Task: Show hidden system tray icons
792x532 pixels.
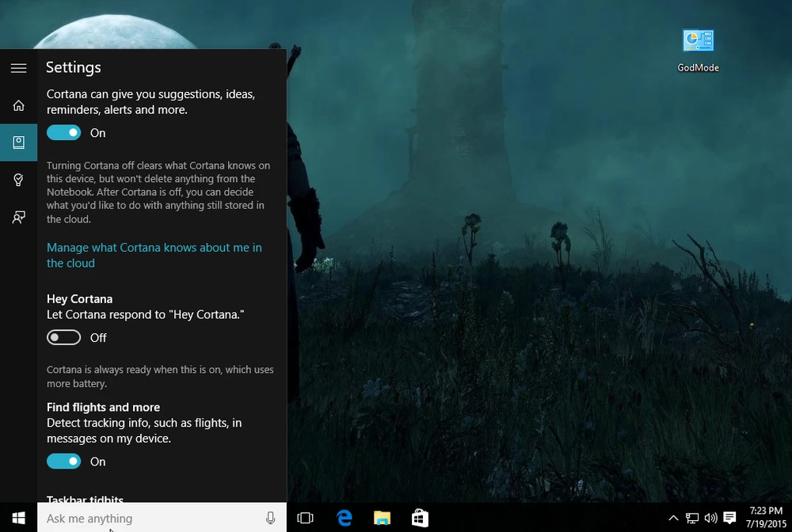Action: pyautogui.click(x=673, y=519)
